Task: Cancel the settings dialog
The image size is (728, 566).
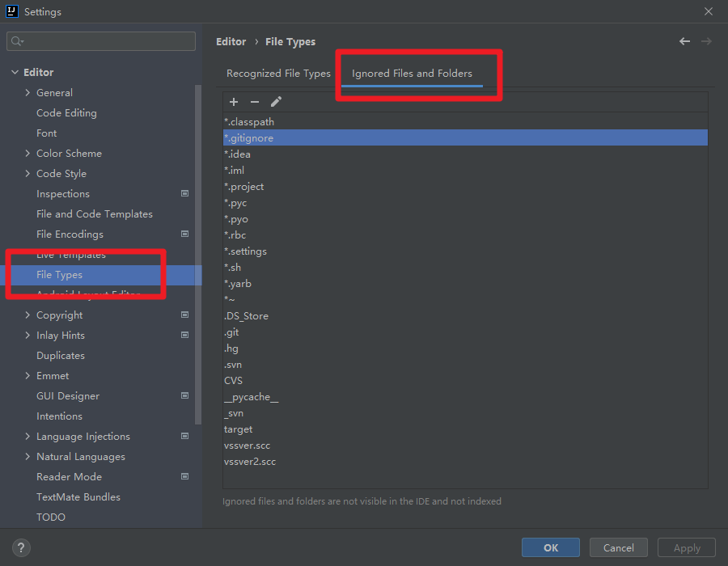Action: [x=619, y=547]
